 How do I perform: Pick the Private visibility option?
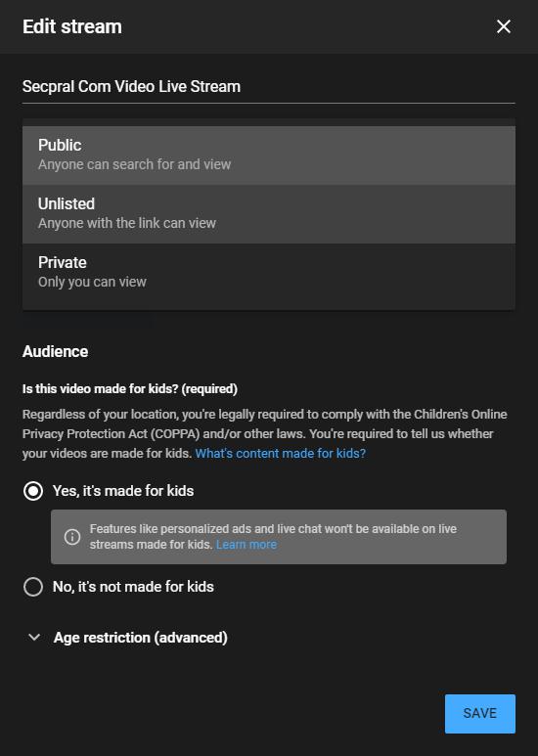[269, 273]
